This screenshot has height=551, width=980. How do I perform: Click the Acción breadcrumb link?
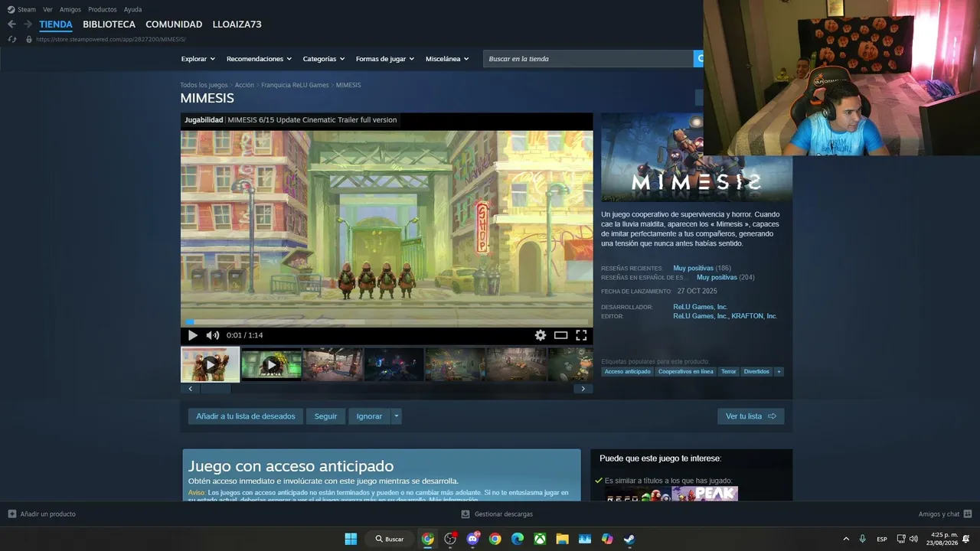click(244, 85)
